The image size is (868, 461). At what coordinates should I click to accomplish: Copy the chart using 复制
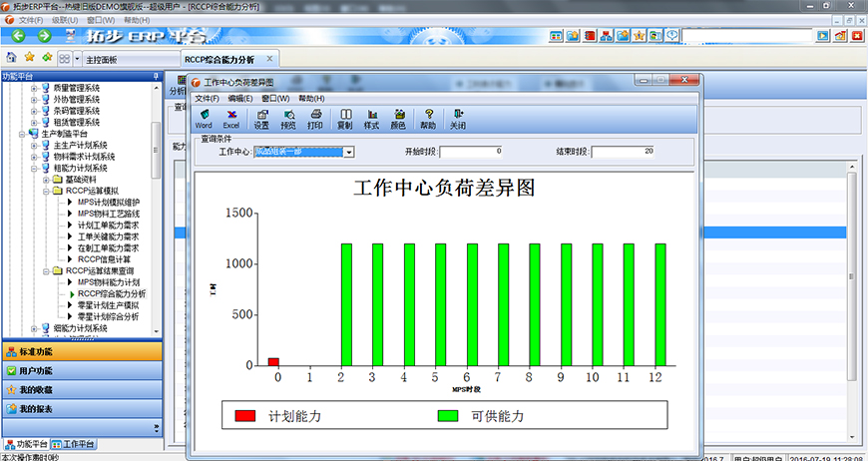344,119
